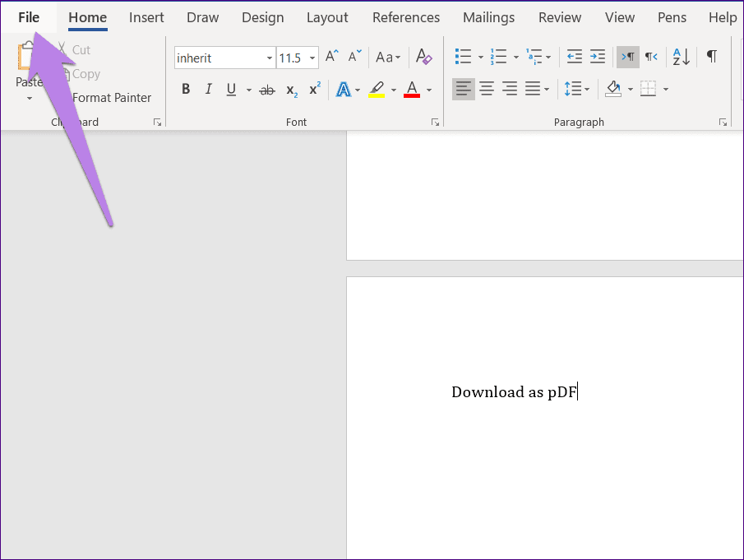The width and height of the screenshot is (744, 560).
Task: Toggle underline formatting
Action: (231, 89)
